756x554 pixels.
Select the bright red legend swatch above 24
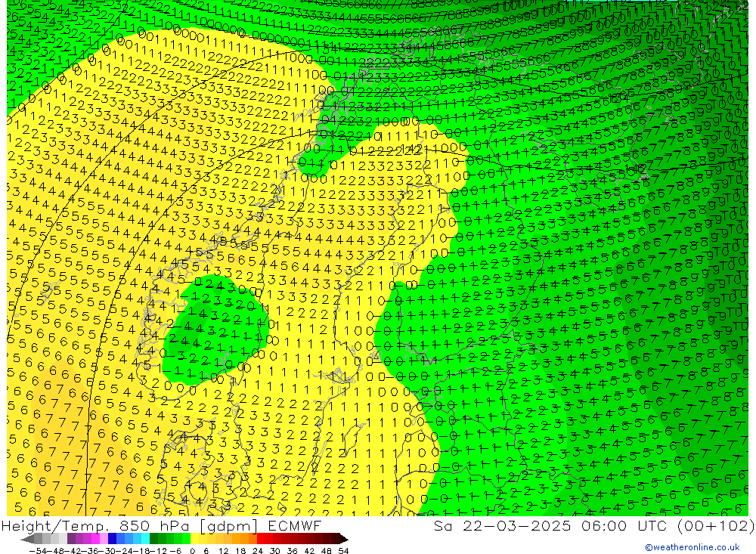[261, 539]
